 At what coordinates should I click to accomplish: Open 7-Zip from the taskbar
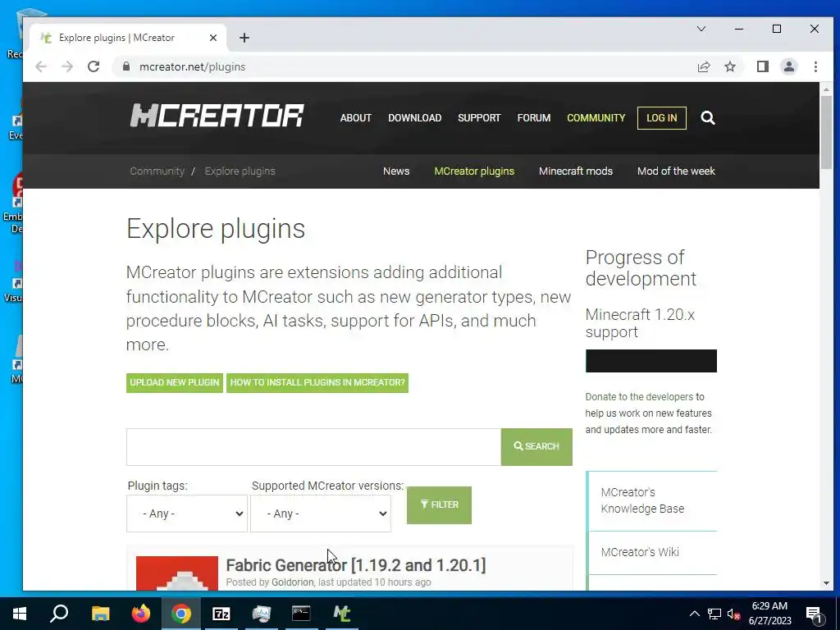click(221, 614)
